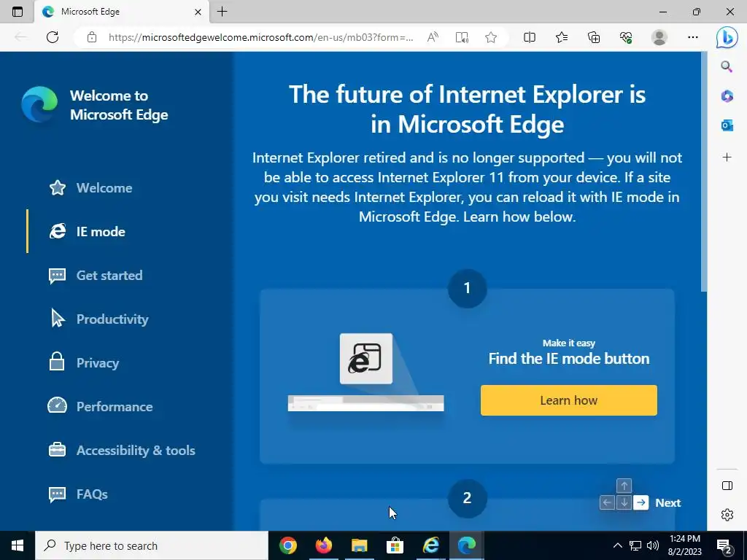Open Microsoft 365 sidebar icon
The image size is (747, 560).
point(727,96)
